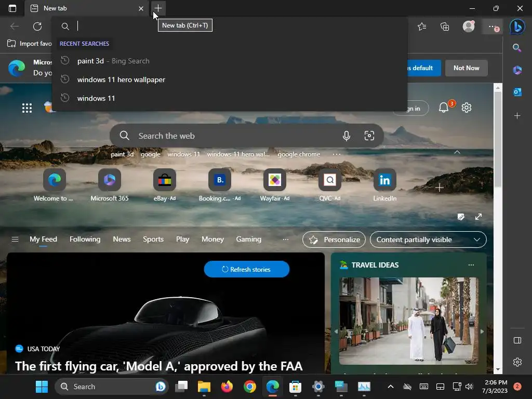Image resolution: width=532 pixels, height=399 pixels.
Task: Start voice search with microphone icon
Action: click(x=346, y=136)
